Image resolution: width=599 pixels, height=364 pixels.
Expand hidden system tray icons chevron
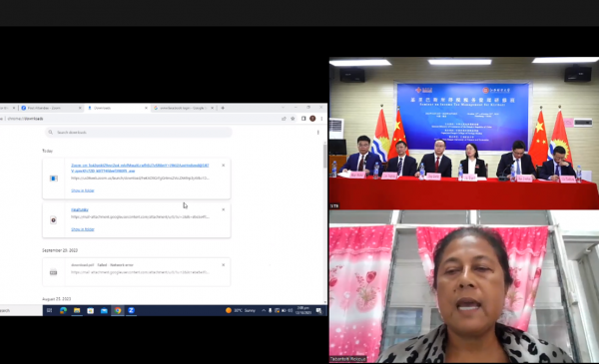point(264,310)
